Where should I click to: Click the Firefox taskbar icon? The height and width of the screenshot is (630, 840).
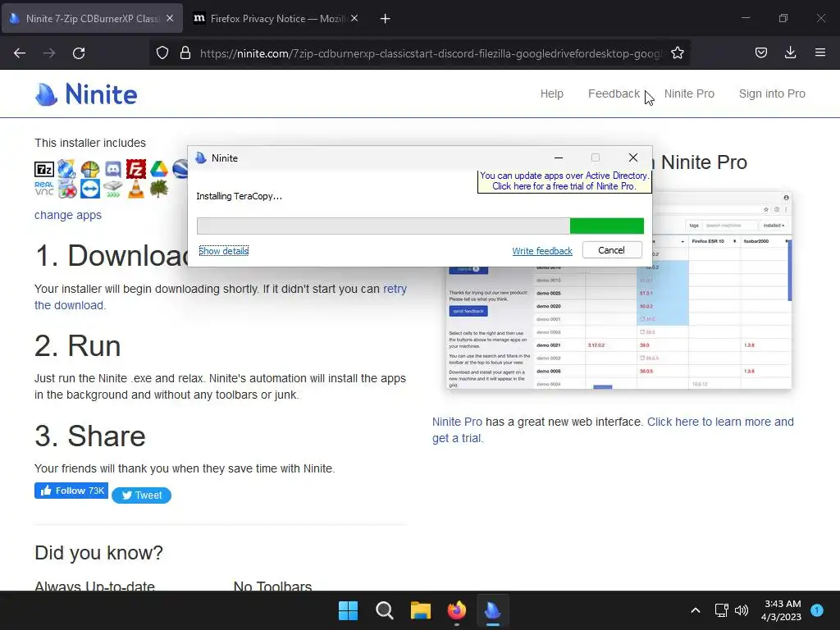click(x=456, y=610)
